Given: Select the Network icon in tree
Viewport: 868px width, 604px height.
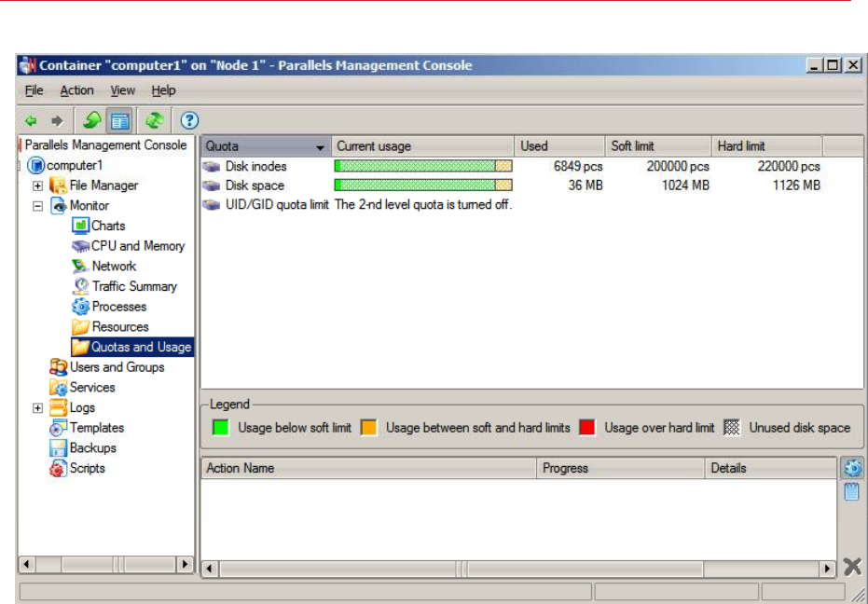Looking at the screenshot, I should 81,267.
